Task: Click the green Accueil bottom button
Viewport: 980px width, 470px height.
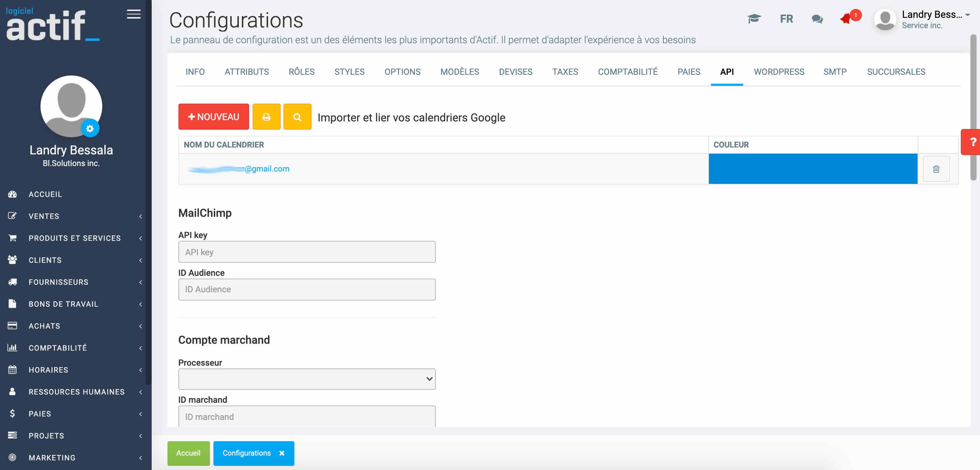Action: coord(188,453)
